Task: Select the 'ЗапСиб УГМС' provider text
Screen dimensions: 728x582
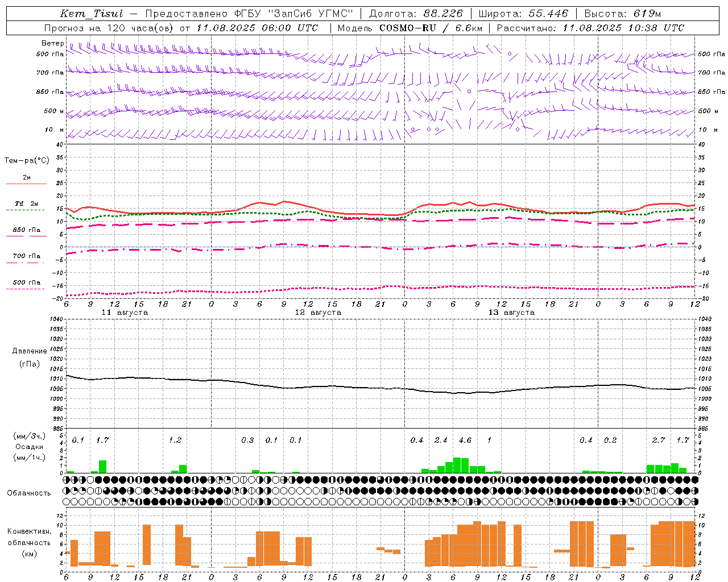Action: click(x=311, y=14)
